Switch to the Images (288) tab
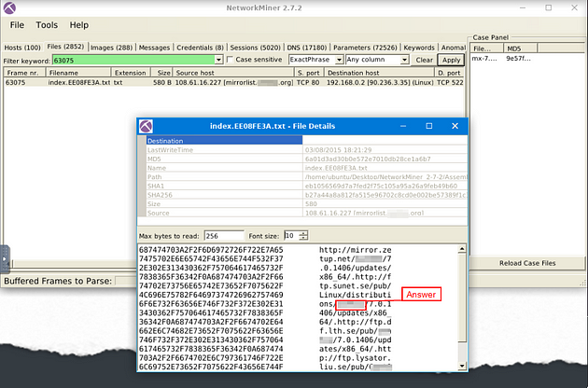 [x=111, y=48]
